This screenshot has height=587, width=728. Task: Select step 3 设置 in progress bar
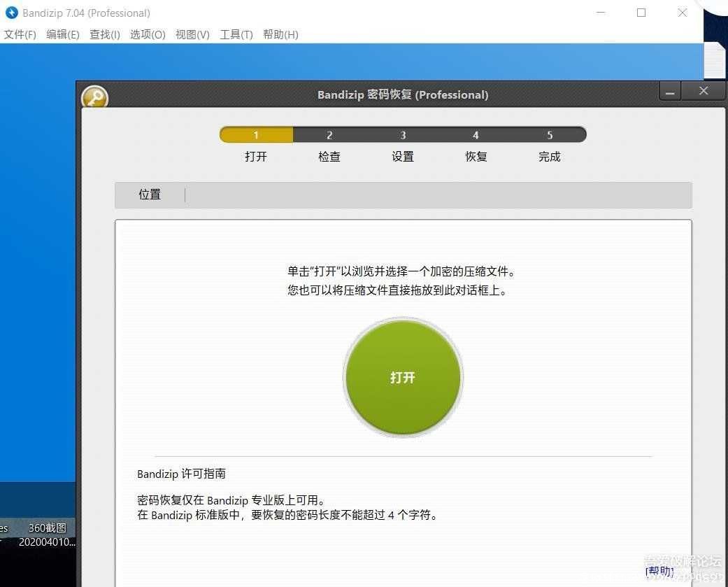pos(403,134)
